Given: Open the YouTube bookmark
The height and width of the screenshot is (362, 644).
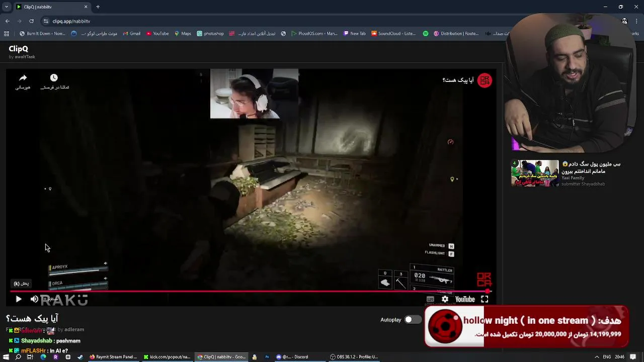Looking at the screenshot, I should click(157, 34).
